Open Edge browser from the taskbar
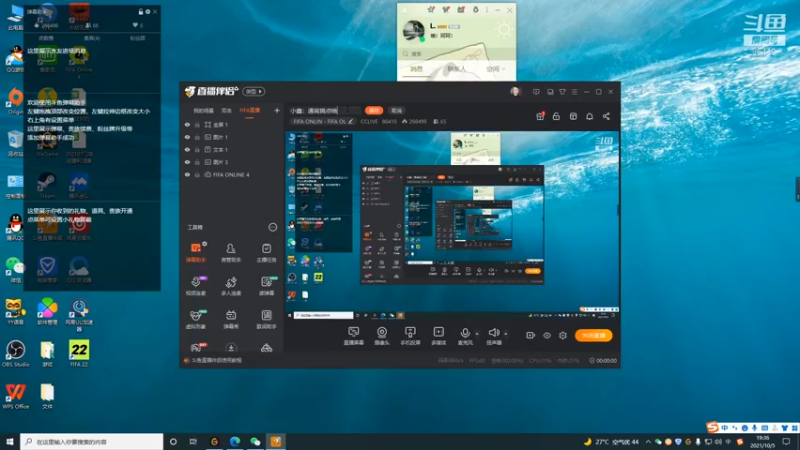Viewport: 800px width, 450px height. (235, 442)
